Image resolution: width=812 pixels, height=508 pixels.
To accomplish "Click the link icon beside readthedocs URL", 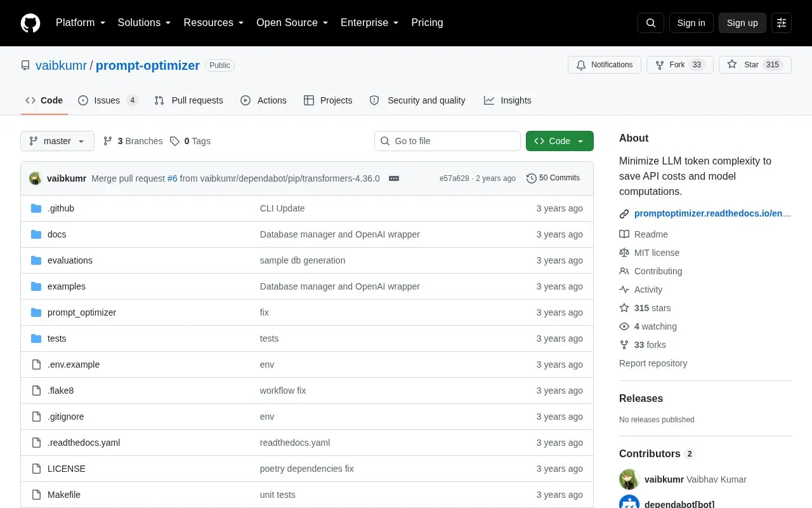I will 624,214.
